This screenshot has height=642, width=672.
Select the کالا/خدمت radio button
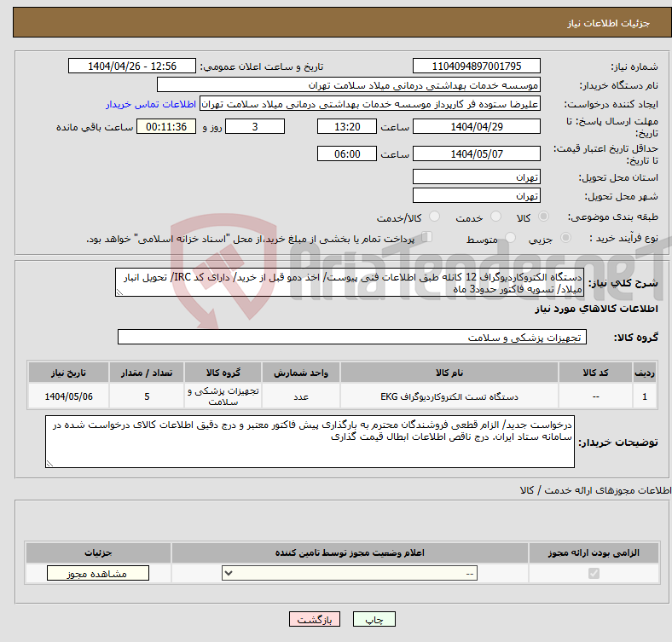coord(434,217)
